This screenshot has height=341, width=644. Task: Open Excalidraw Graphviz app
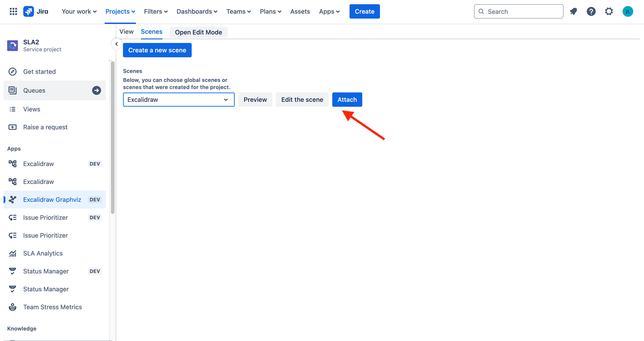pyautogui.click(x=55, y=200)
